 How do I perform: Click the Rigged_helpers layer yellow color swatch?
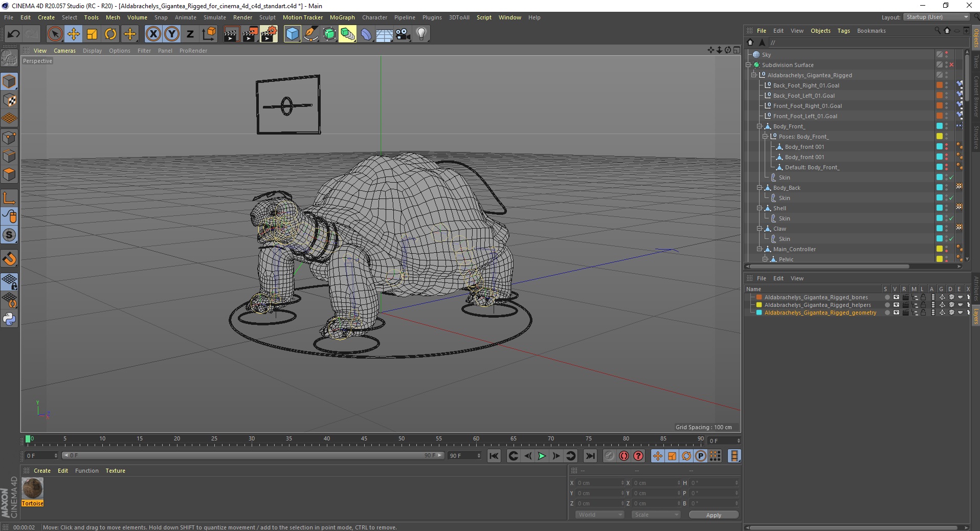[x=759, y=305]
